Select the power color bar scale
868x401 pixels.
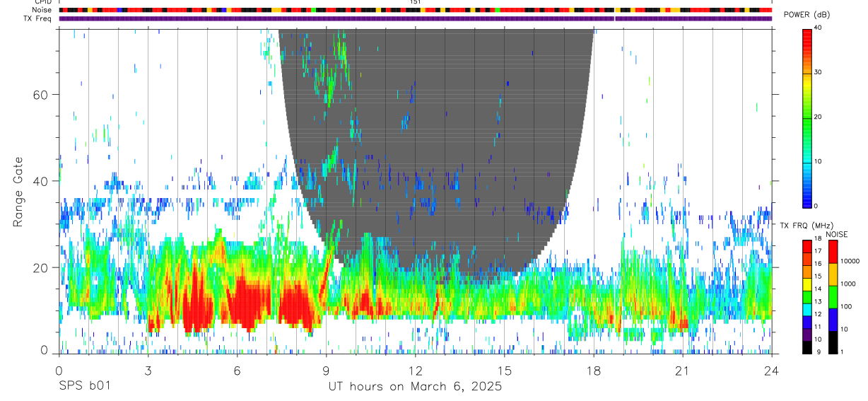(x=807, y=117)
